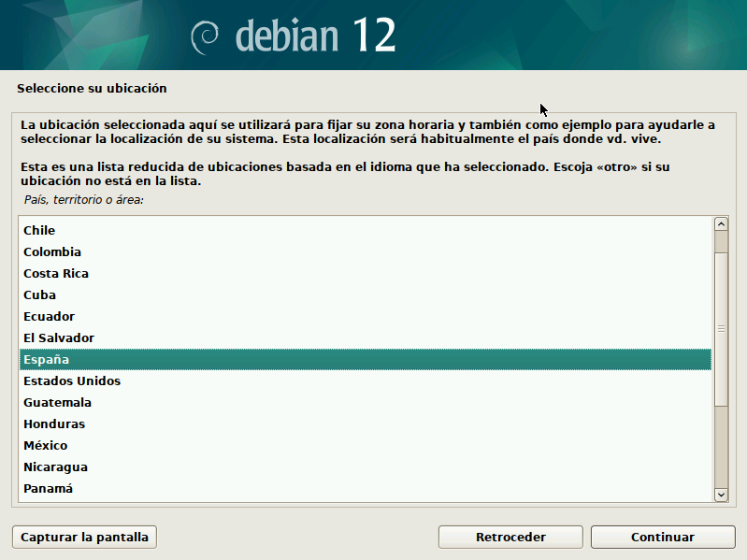747x560 pixels.
Task: Select Panamá in the list
Action: coord(48,489)
